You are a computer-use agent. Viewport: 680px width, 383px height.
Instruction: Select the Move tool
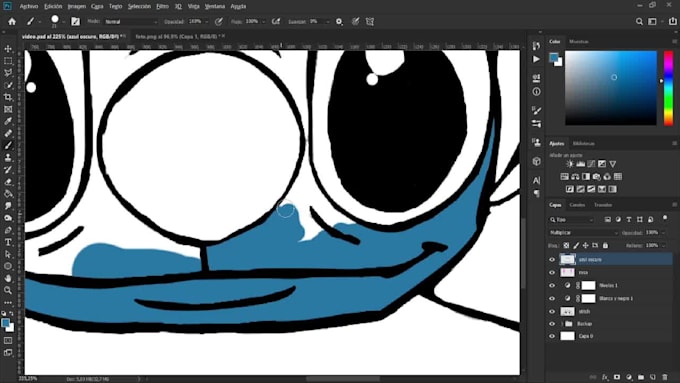(x=8, y=49)
